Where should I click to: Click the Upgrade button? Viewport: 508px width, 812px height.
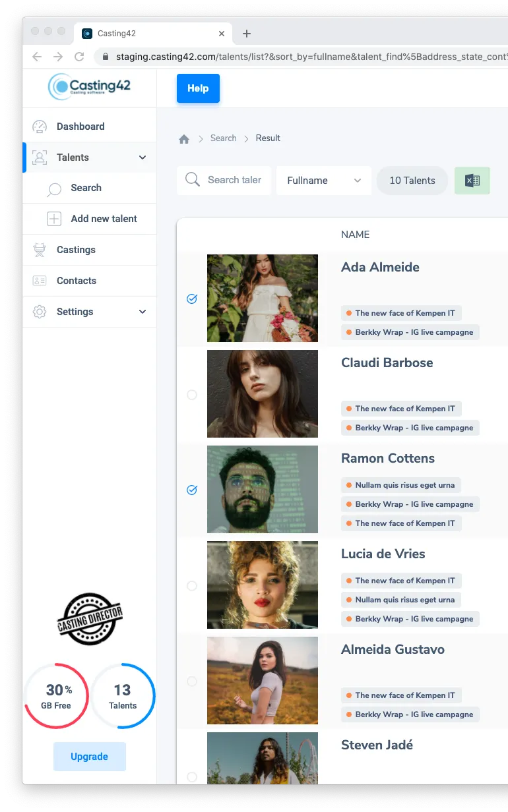(90, 757)
